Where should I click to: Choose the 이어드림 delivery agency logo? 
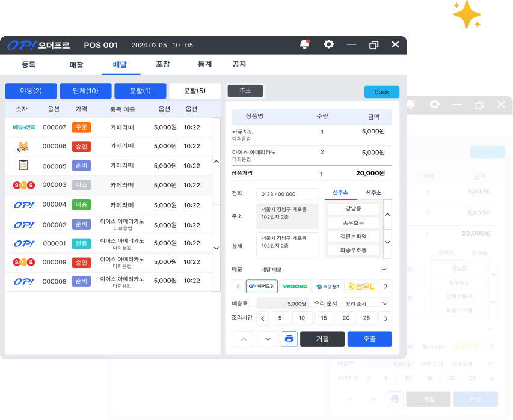pos(262,287)
